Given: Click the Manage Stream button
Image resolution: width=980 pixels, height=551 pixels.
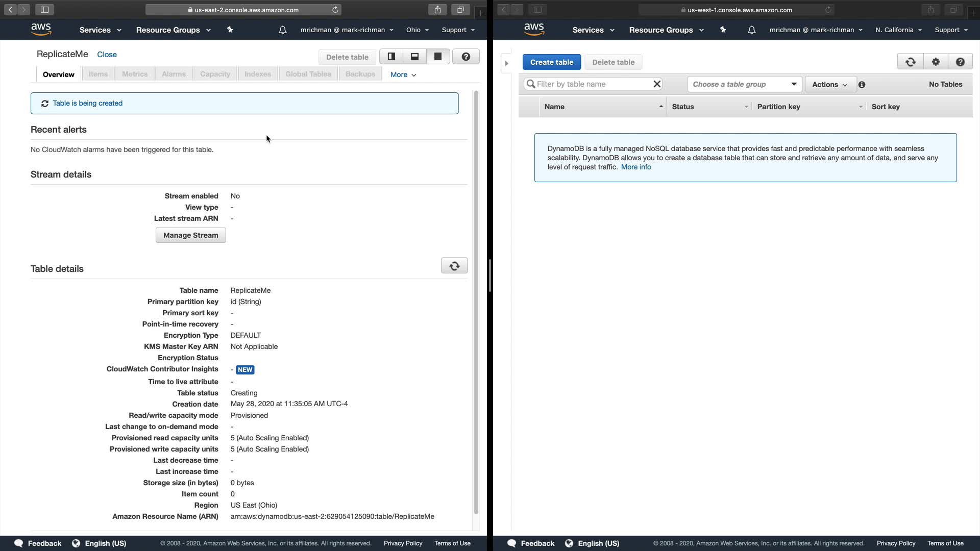Looking at the screenshot, I should point(190,235).
